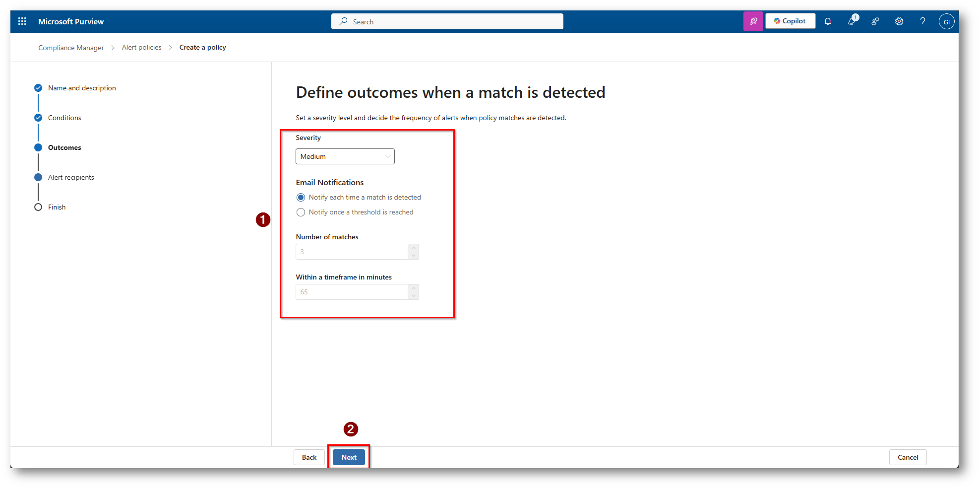This screenshot has width=980, height=489.
Task: Click the Alert recipients step circle
Action: click(38, 177)
